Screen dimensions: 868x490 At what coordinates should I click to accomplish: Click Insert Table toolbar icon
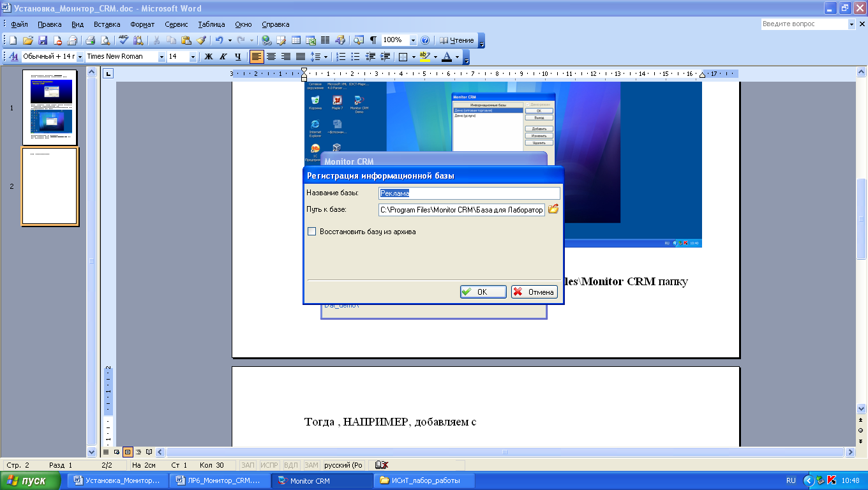tap(296, 40)
